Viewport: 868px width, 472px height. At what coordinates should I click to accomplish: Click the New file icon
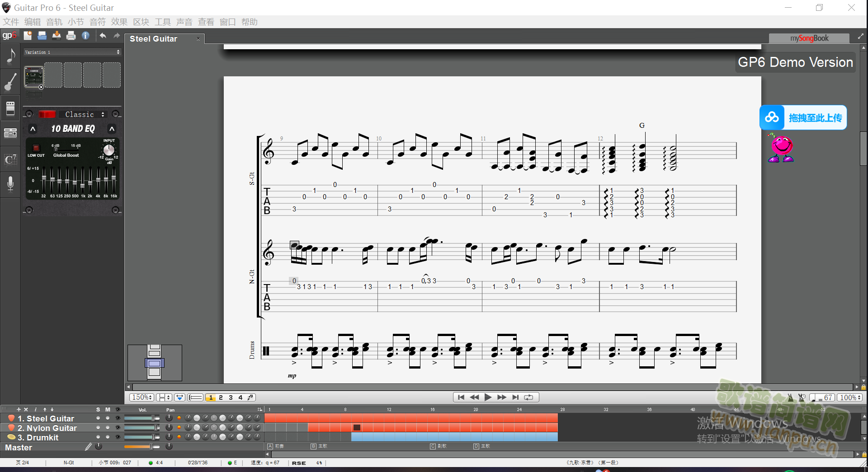click(x=28, y=36)
